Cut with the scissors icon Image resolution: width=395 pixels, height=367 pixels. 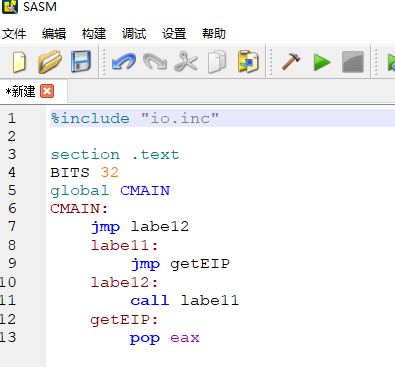(186, 62)
